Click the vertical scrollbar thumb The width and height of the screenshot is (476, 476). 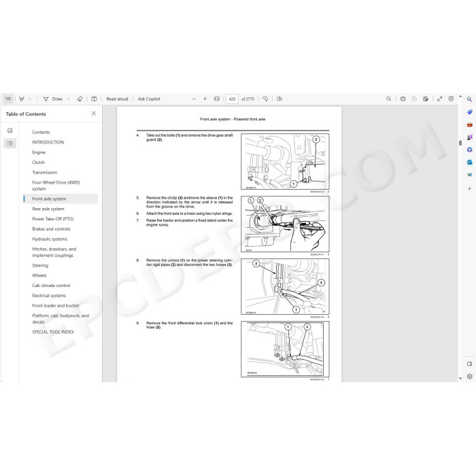[460, 143]
